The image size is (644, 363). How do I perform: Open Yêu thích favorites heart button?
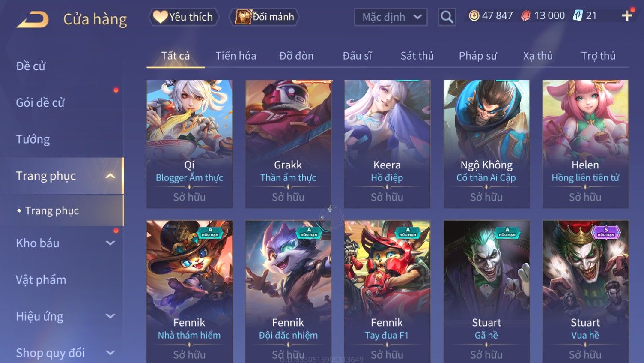coord(184,17)
